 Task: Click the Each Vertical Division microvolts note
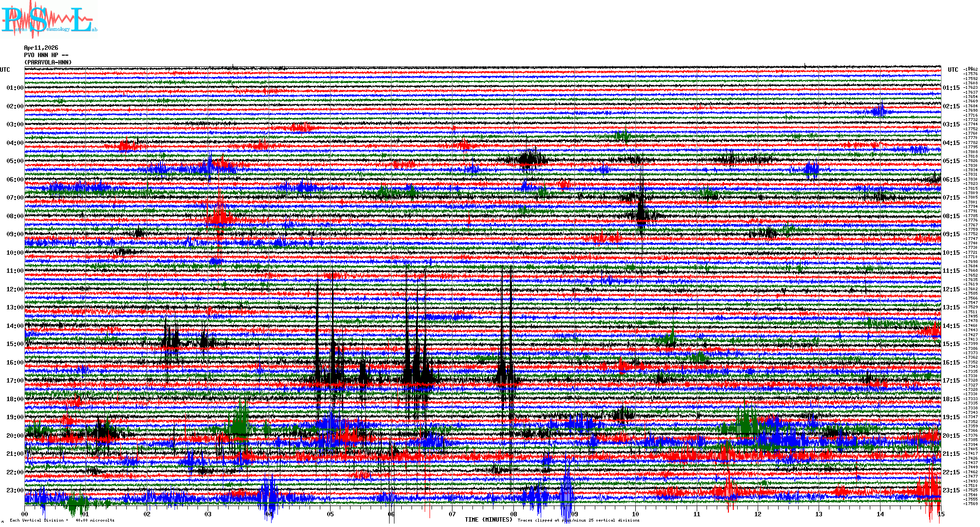click(x=62, y=520)
